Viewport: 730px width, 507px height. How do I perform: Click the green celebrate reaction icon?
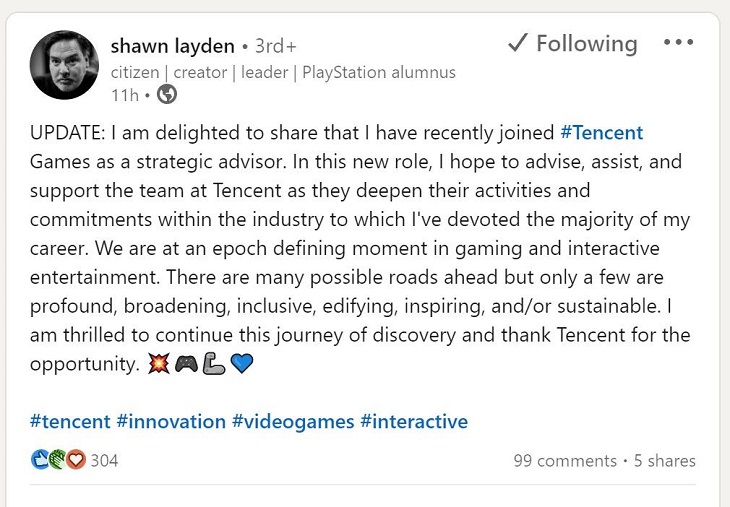pyautogui.click(x=57, y=460)
